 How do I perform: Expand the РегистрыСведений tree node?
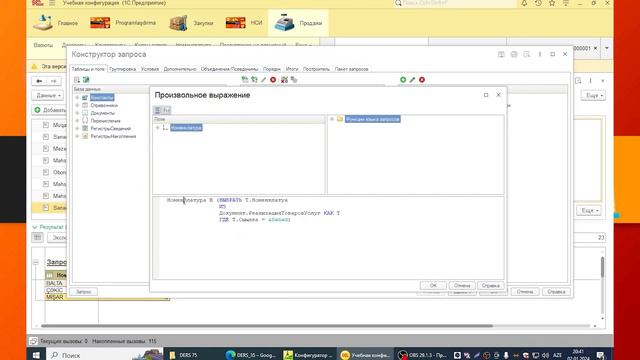pos(77,129)
